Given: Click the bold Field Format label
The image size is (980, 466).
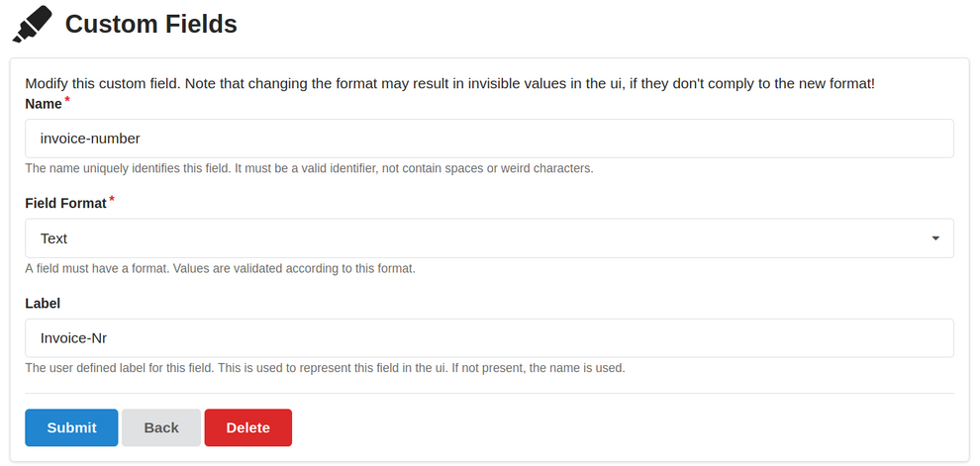Looking at the screenshot, I should click(x=65, y=203).
